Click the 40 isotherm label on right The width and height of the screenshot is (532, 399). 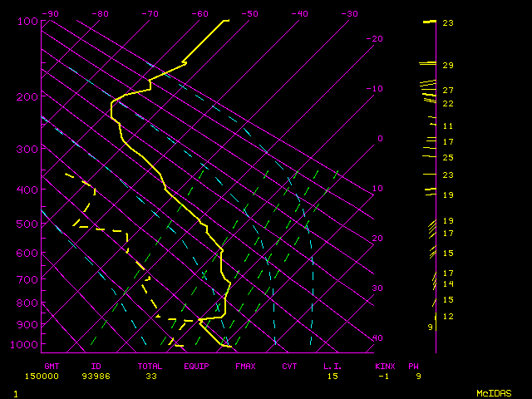[377, 337]
